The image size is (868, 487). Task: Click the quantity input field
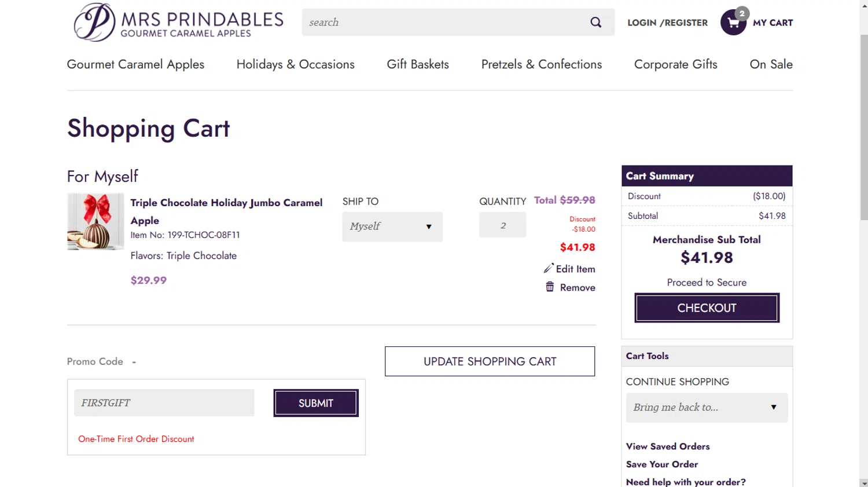[502, 225]
